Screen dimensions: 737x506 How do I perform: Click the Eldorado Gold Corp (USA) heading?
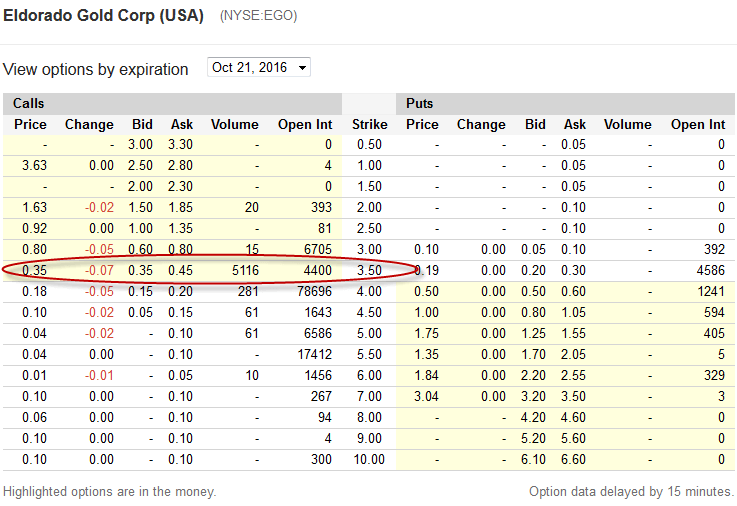click(103, 16)
